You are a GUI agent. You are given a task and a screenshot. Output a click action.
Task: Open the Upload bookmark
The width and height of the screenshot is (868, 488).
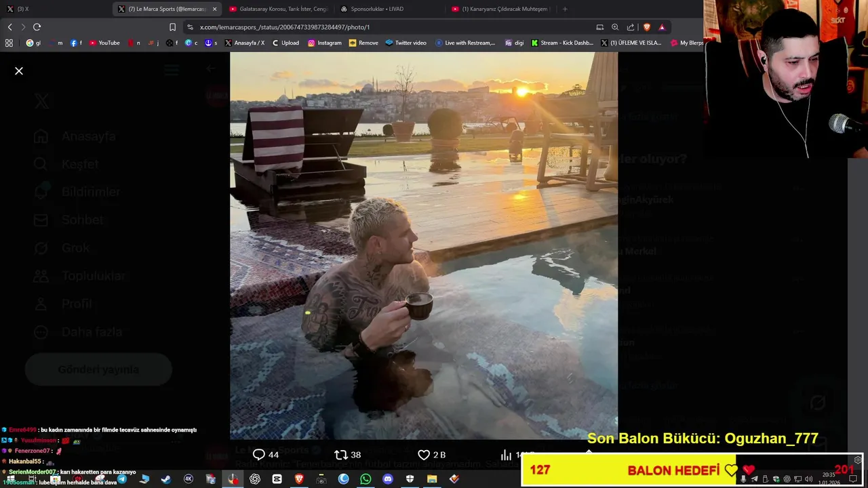point(285,43)
